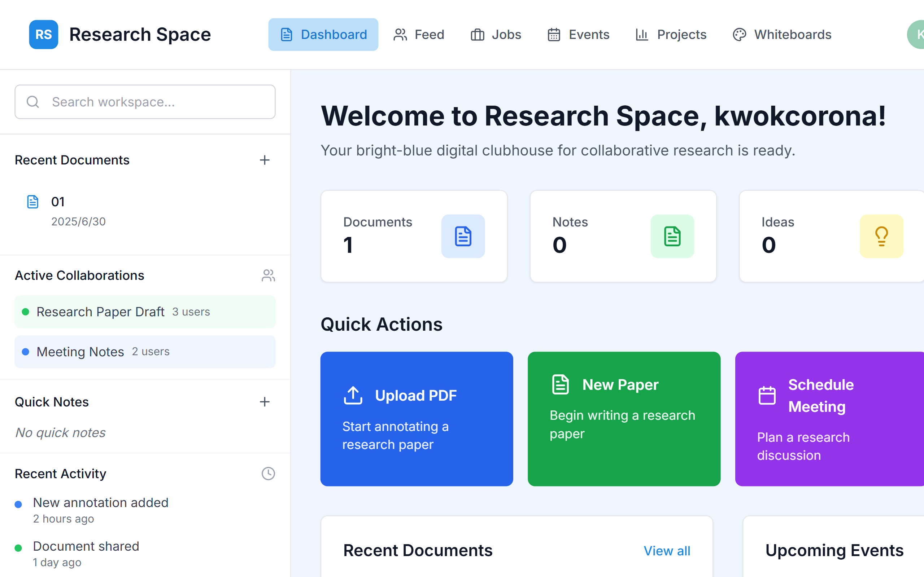The height and width of the screenshot is (577, 924).
Task: Open the Feed section
Action: [x=419, y=34]
